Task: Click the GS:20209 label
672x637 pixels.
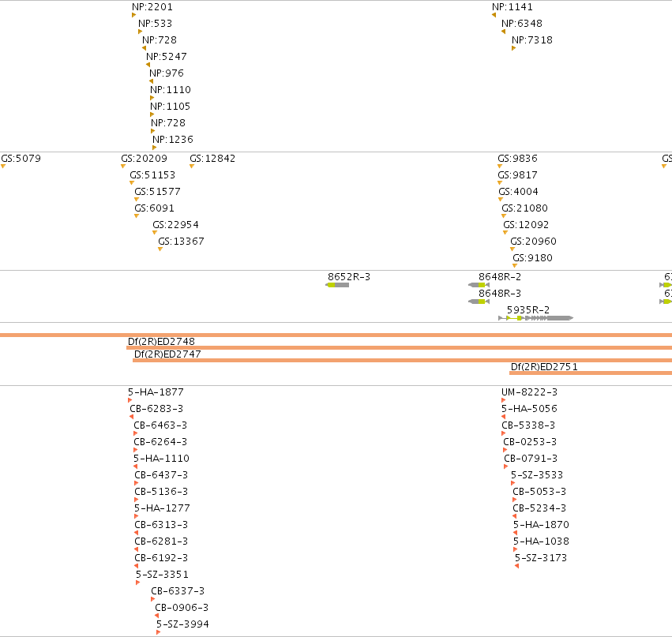Action: pos(144,158)
